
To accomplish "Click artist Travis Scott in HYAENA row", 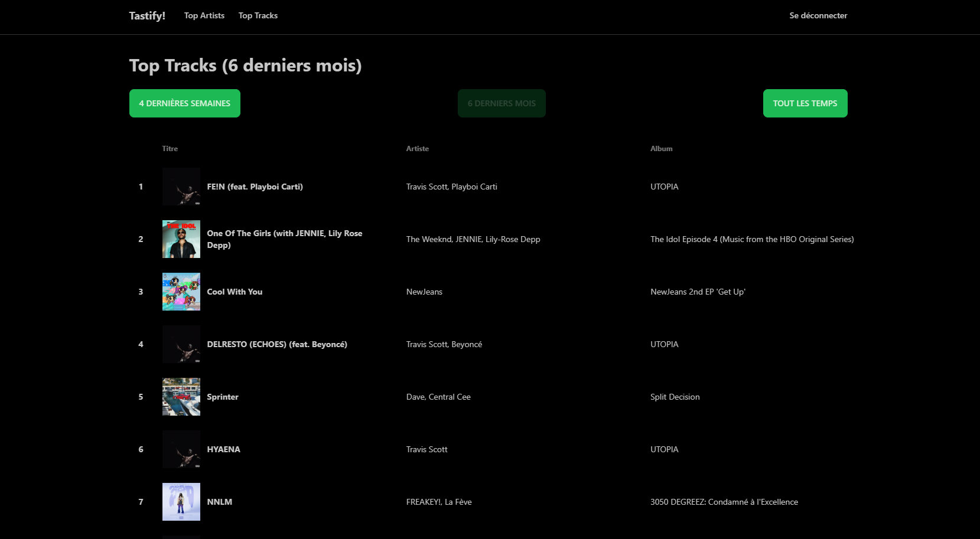I will coord(427,449).
